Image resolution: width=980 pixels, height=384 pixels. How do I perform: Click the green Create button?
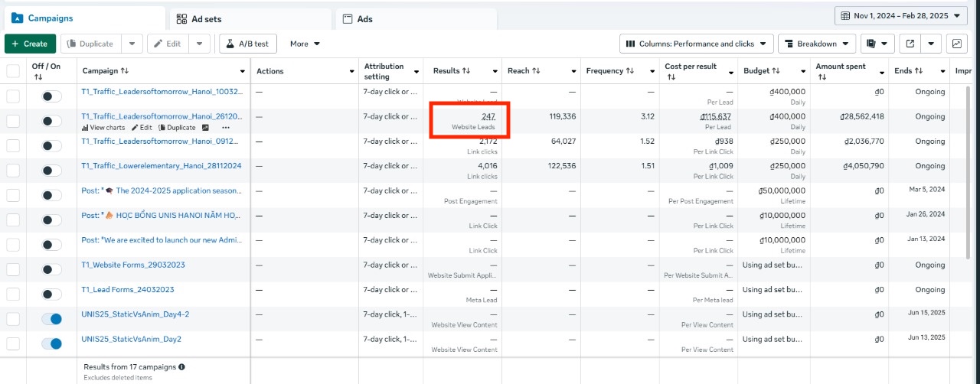coord(30,44)
